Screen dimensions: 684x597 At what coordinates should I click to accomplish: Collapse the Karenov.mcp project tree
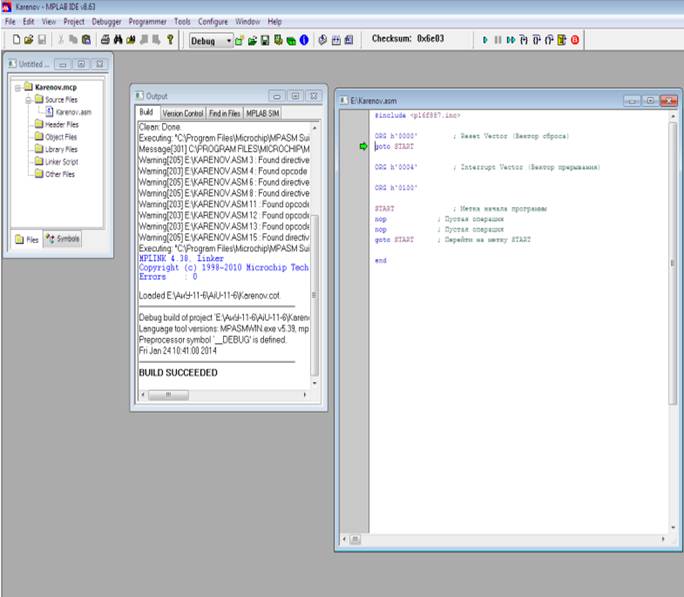pos(18,88)
